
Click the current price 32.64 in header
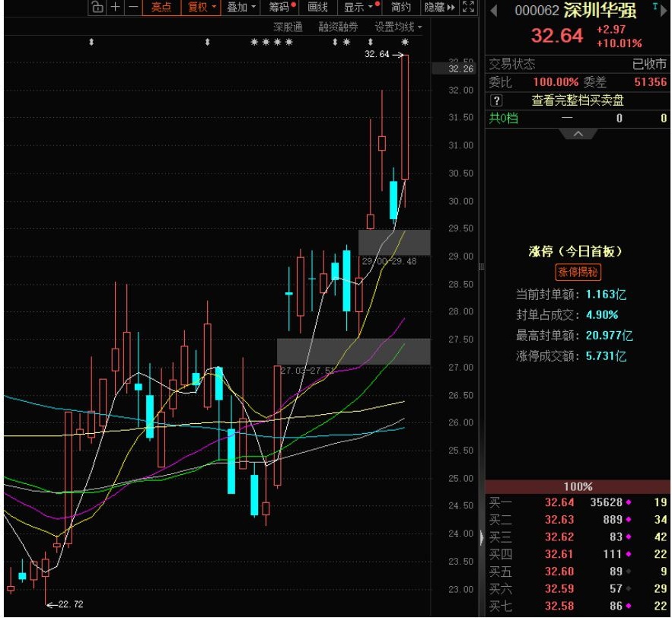[x=557, y=35]
